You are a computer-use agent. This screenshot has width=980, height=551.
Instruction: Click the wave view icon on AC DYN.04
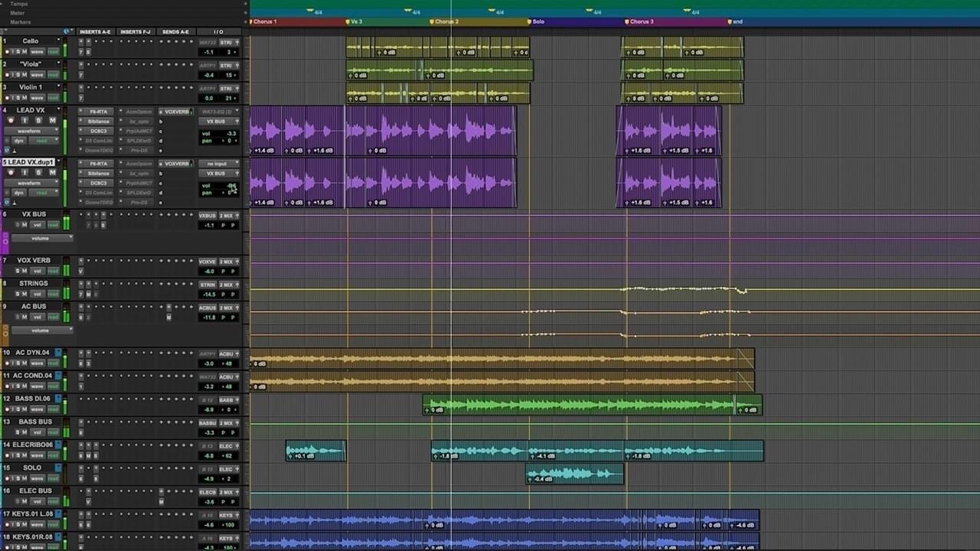[37, 363]
